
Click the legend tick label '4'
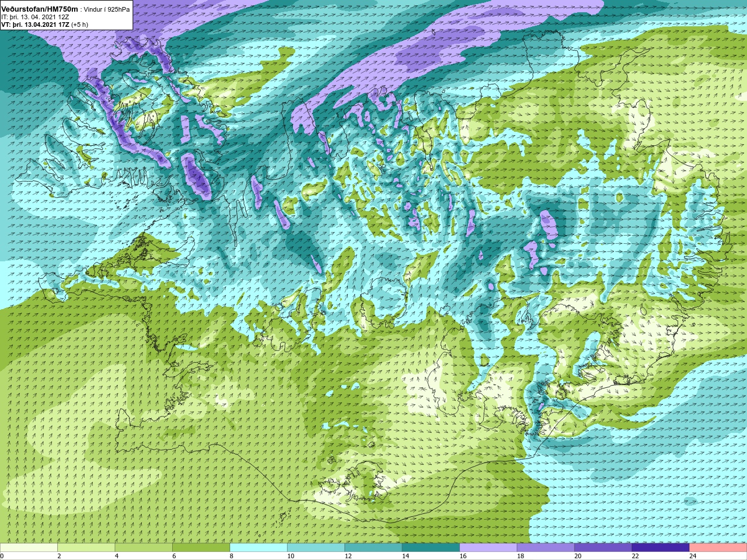[x=117, y=556]
